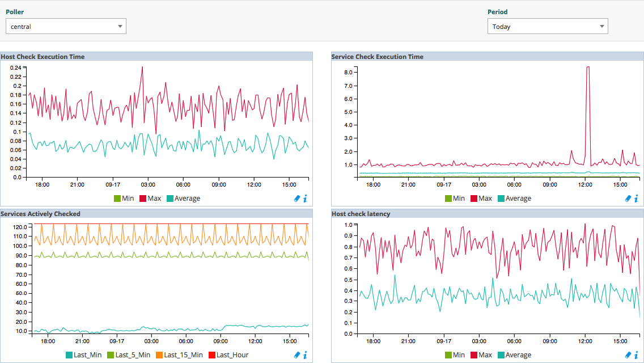Click info icon in Host Check Execution Time chart

[x=305, y=199]
